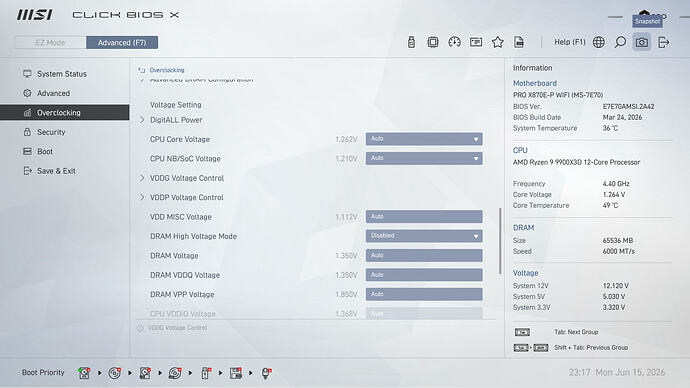The width and height of the screenshot is (690, 388).
Task: Select the Advanced (F7) mode tab
Action: [x=122, y=43]
